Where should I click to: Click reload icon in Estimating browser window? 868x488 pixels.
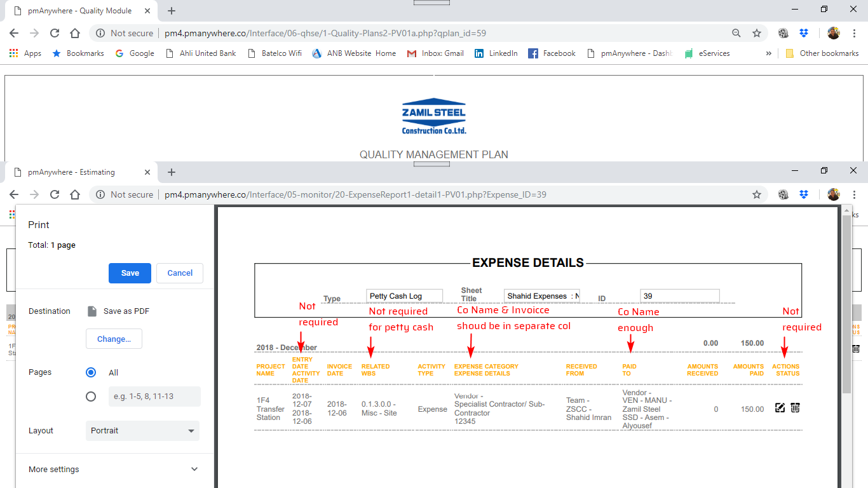[55, 194]
